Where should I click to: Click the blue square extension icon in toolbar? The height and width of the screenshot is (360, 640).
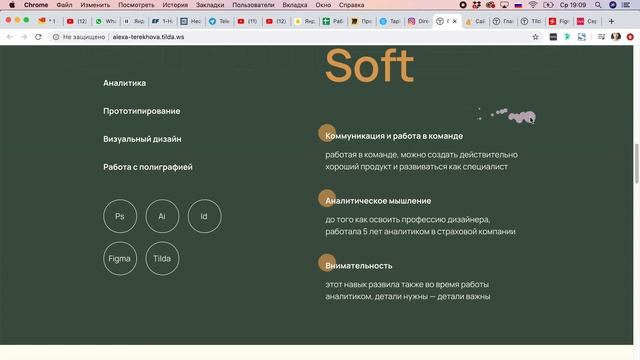pyautogui.click(x=582, y=37)
